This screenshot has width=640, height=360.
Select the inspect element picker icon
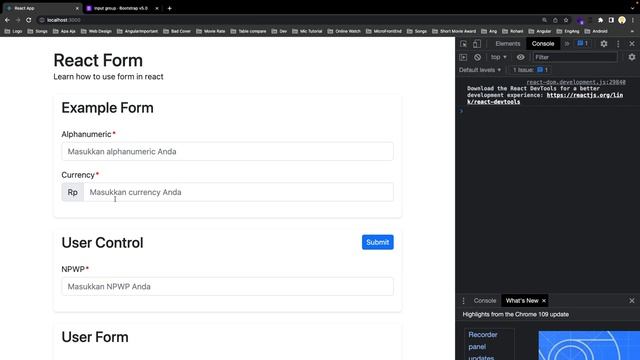[464, 44]
